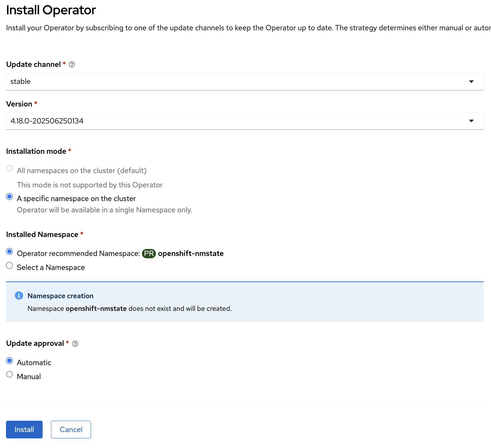
Task: Click the green PR project badge
Action: click(149, 254)
